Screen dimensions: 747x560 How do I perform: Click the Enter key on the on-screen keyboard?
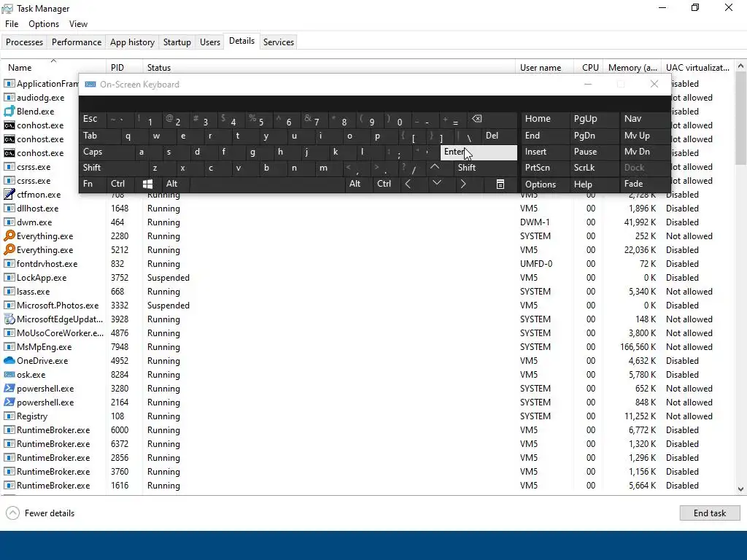pos(479,152)
